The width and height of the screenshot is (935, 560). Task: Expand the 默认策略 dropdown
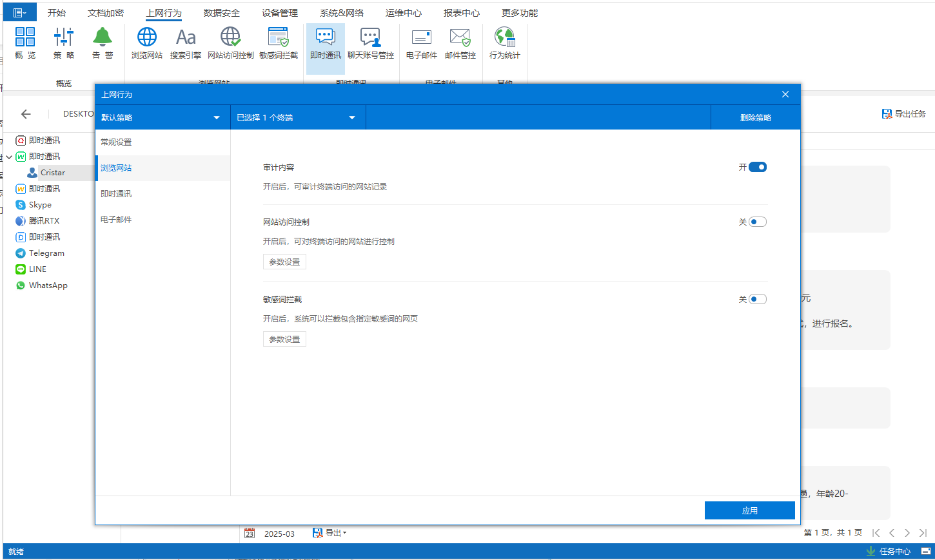click(x=161, y=117)
